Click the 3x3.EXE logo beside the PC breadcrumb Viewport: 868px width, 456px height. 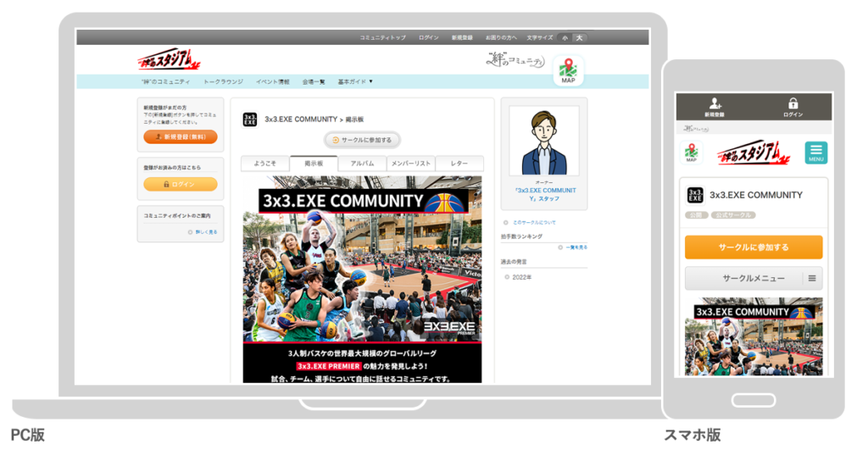[250, 120]
